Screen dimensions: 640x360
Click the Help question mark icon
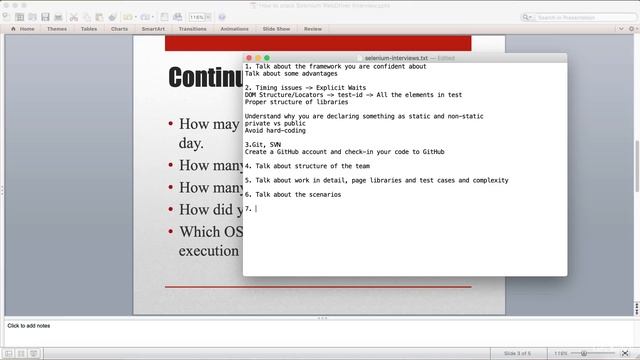pos(222,17)
